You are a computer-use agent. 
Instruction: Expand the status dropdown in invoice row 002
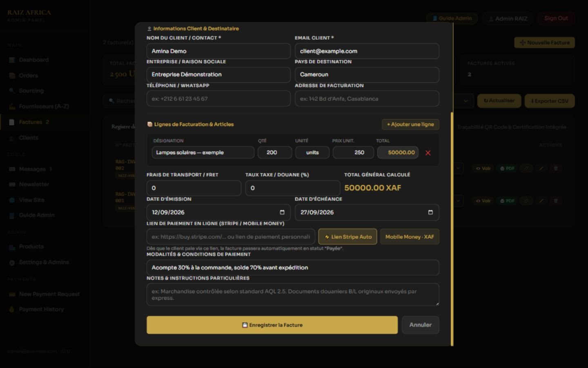458,168
